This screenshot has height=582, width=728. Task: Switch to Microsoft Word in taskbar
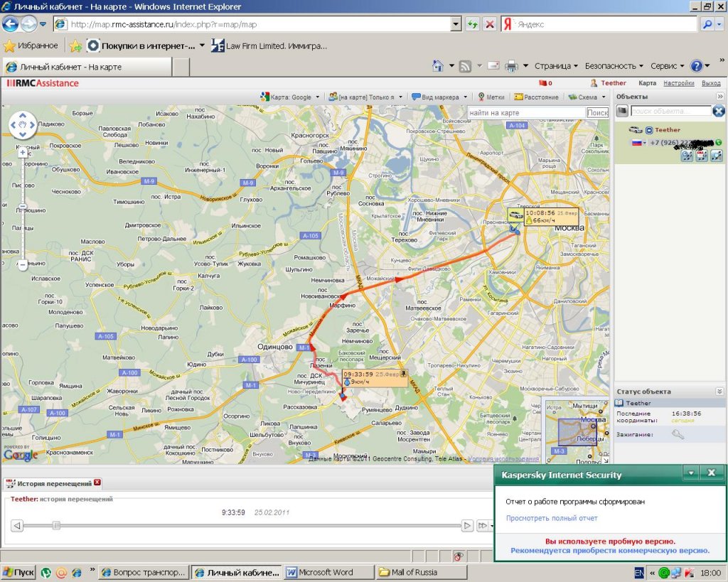pyautogui.click(x=329, y=573)
